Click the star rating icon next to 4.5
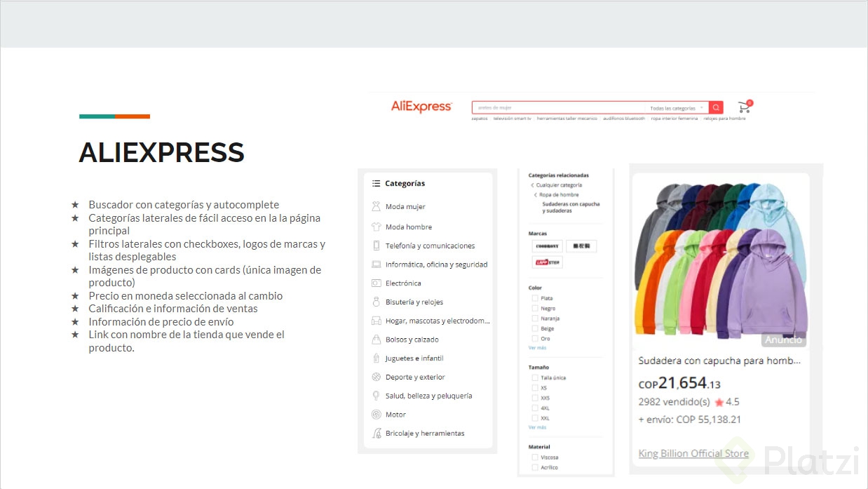Viewport: 868px width, 489px height. 719,403
